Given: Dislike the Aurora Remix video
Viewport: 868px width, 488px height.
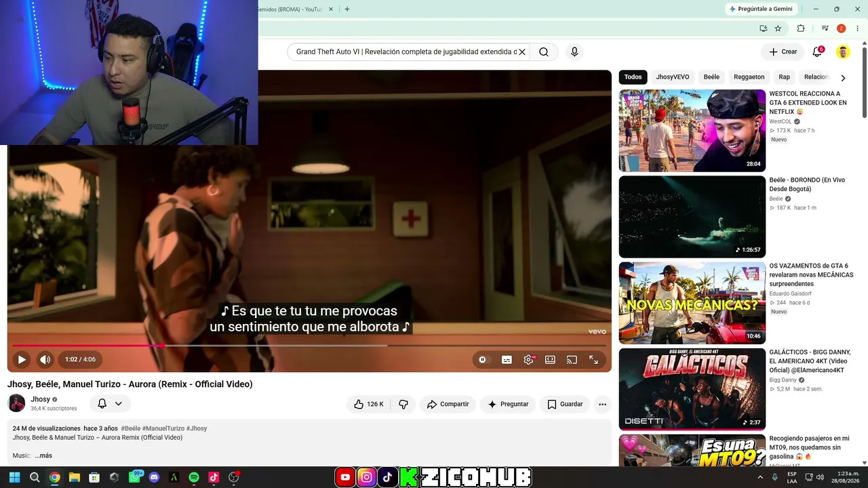Looking at the screenshot, I should point(403,404).
